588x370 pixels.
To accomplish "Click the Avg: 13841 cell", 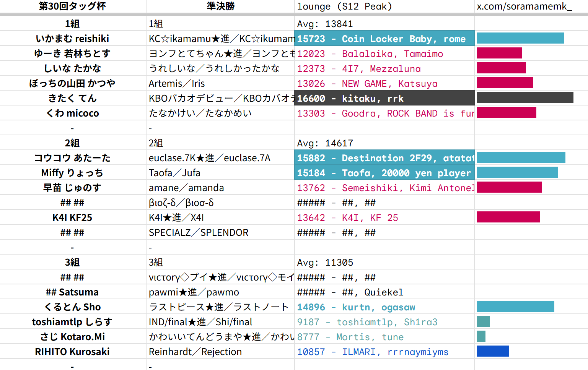I will pyautogui.click(x=384, y=24).
